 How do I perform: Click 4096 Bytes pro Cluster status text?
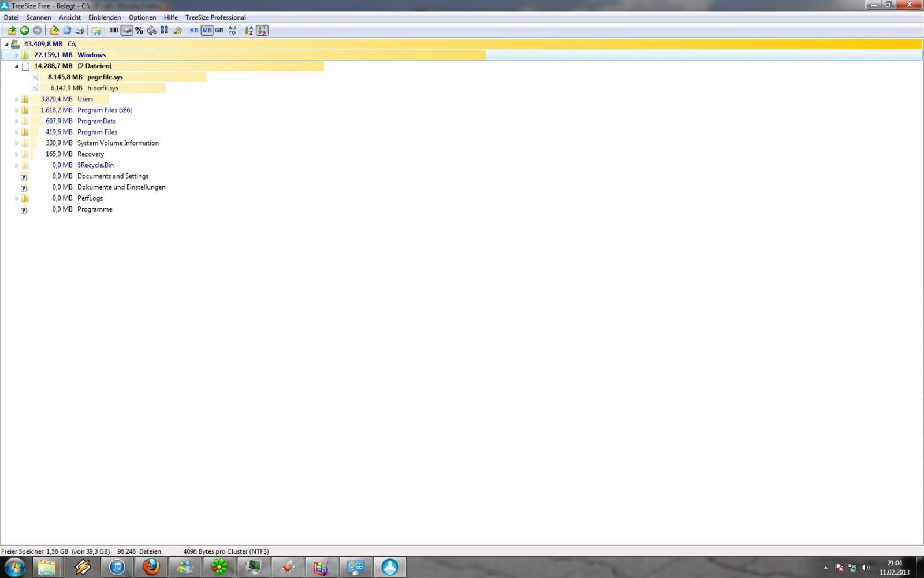click(226, 551)
